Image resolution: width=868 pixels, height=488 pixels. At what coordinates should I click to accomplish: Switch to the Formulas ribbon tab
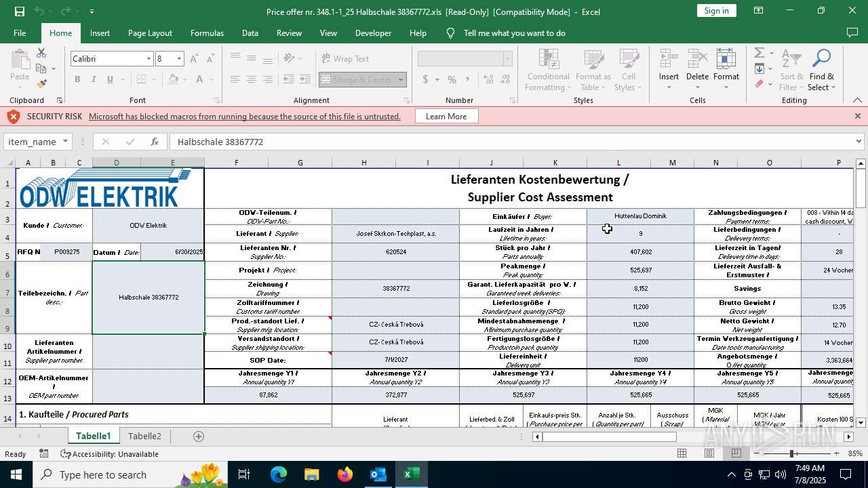coord(207,33)
